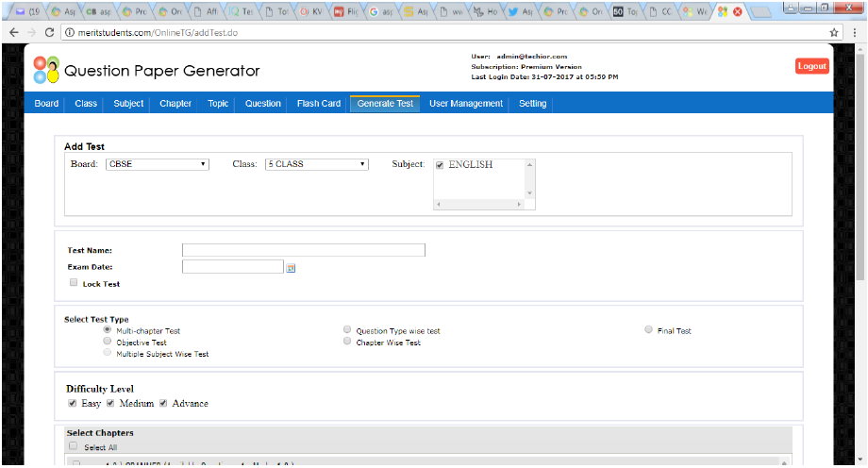The image size is (868, 468).
Task: Click 'Subscription: Premium Version' text
Action: [526, 66]
